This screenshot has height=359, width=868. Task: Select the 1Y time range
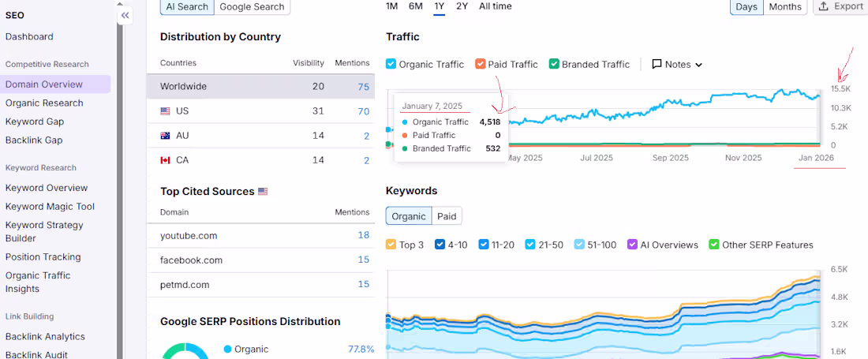tap(440, 6)
